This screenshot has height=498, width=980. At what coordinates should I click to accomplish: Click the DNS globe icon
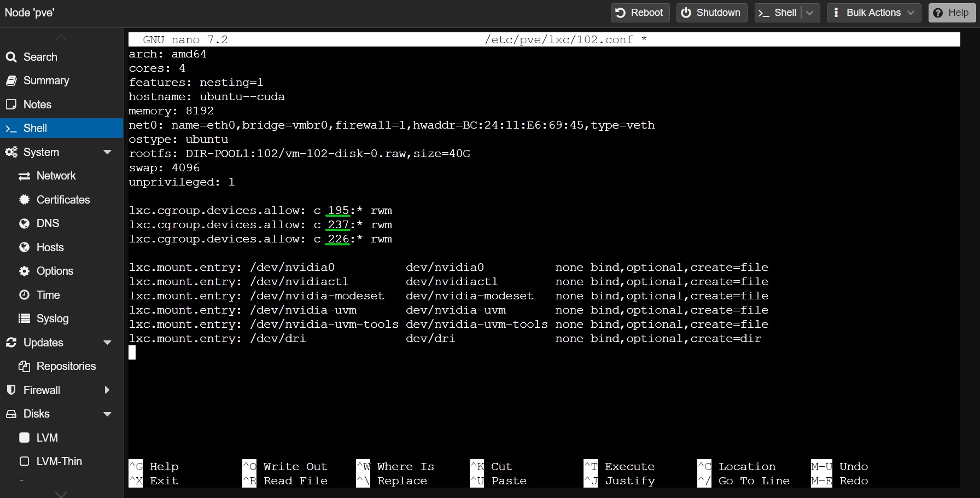point(24,223)
